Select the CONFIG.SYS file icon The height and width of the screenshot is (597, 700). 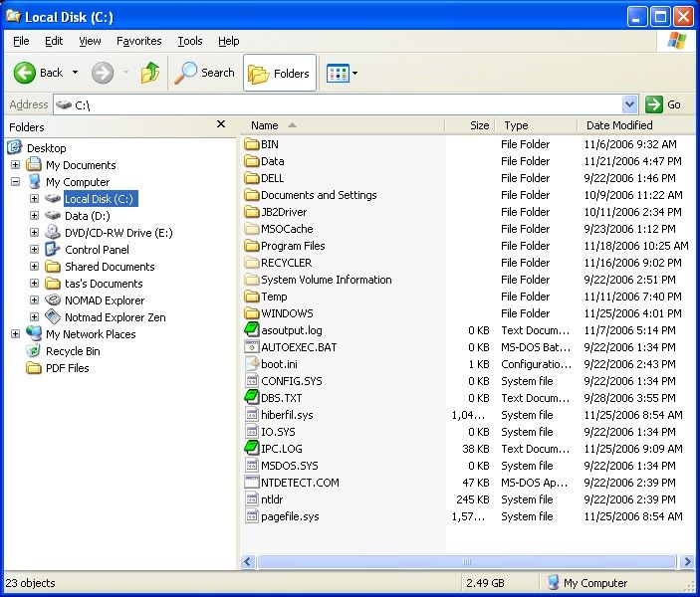point(252,381)
